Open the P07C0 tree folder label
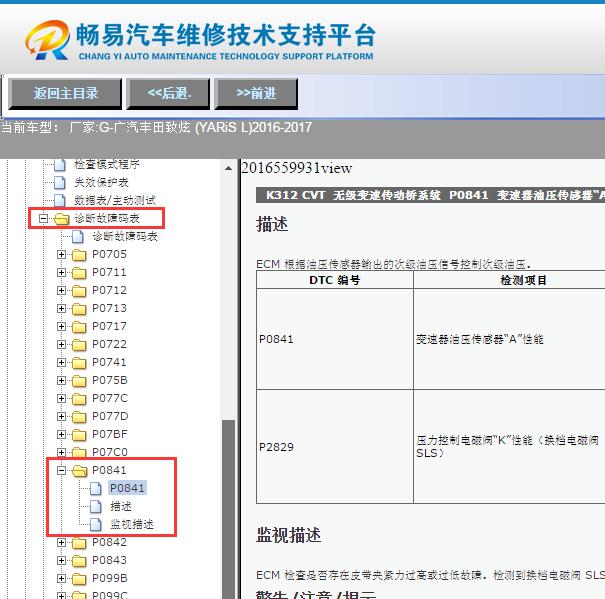605x599 pixels. point(110,452)
